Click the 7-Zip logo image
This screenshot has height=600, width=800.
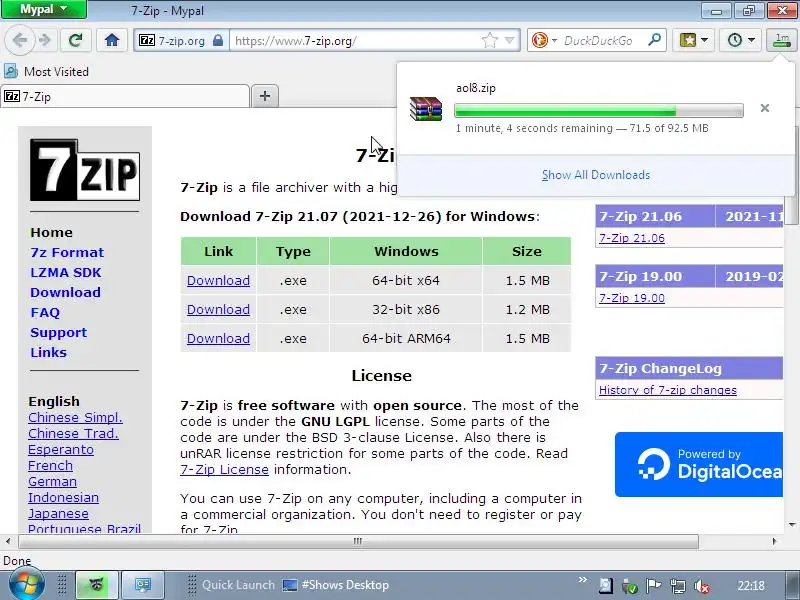click(85, 170)
